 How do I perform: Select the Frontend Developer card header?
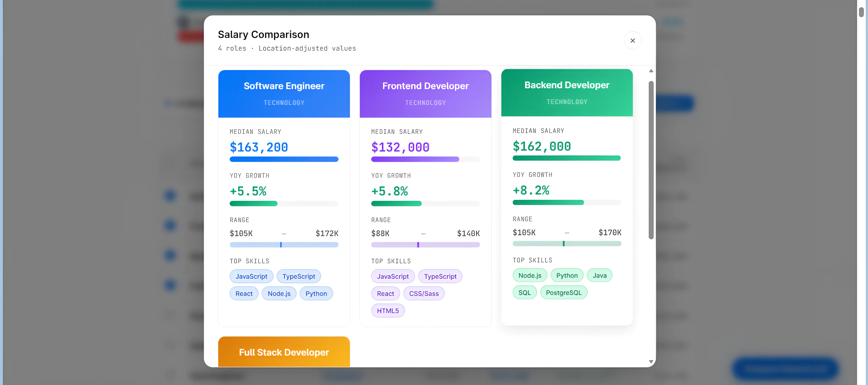[x=425, y=94]
